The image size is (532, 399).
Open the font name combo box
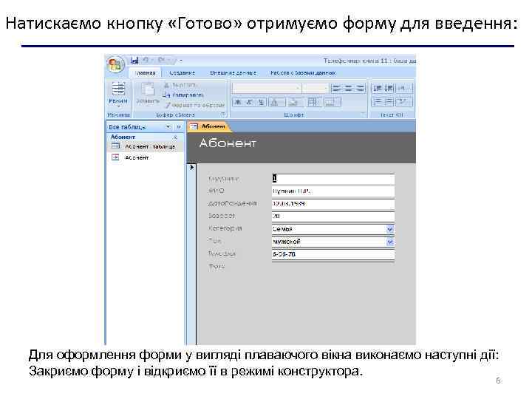[267, 89]
